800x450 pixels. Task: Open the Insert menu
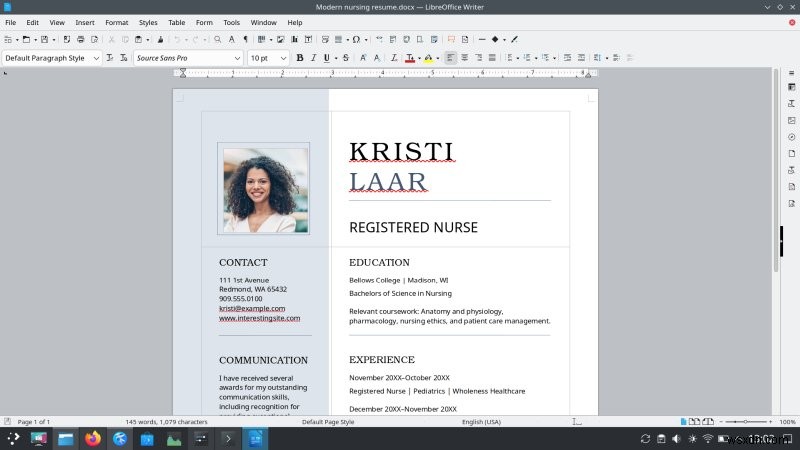point(85,22)
